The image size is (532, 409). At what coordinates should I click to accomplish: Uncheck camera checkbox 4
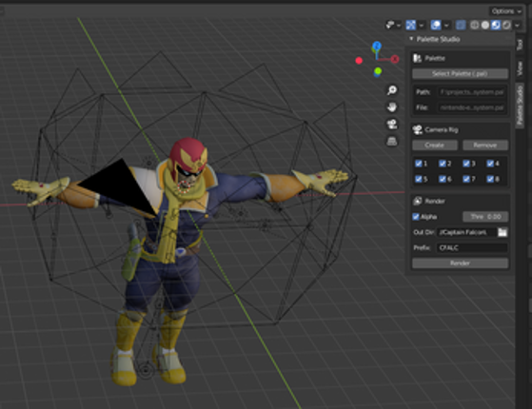pyautogui.click(x=490, y=164)
